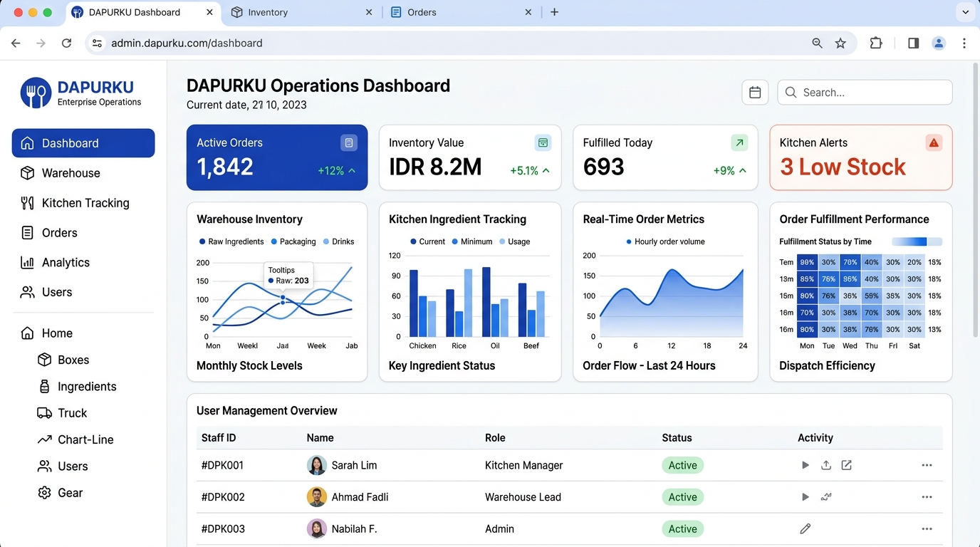The height and width of the screenshot is (547, 980).
Task: Open the browser tab search dropdown
Action: (x=965, y=12)
